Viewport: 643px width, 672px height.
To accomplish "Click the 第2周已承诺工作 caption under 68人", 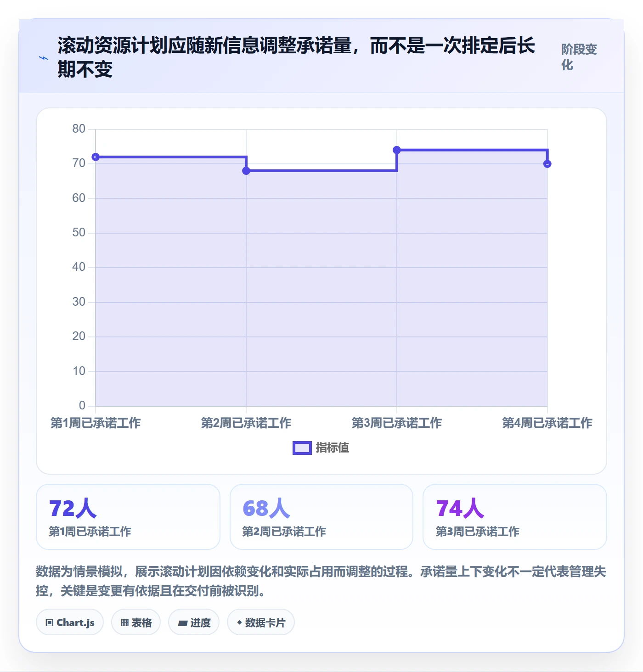I will click(x=284, y=532).
